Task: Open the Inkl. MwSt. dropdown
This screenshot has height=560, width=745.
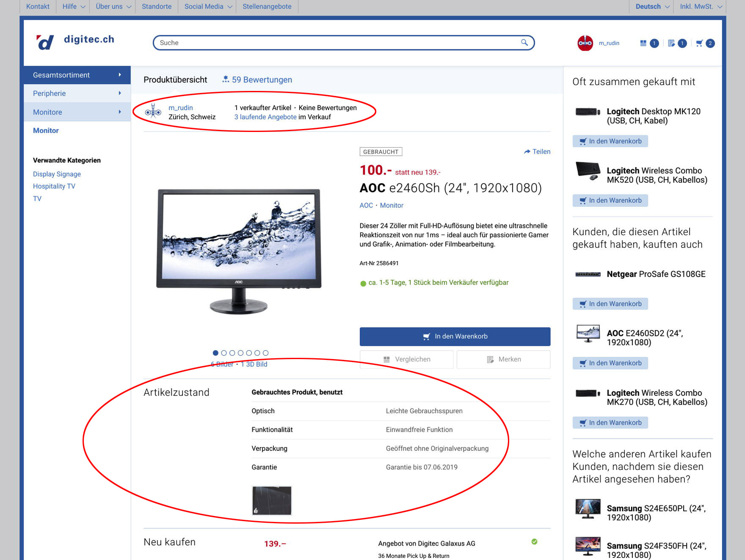Action: [701, 7]
